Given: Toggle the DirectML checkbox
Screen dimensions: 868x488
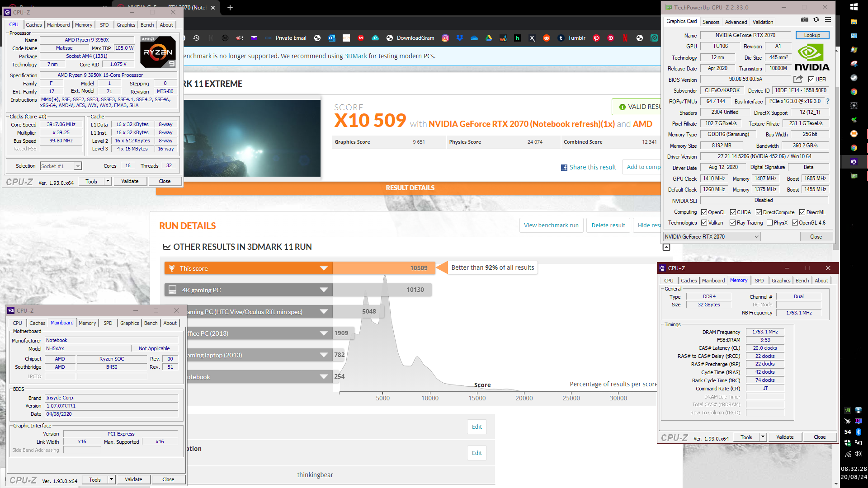Looking at the screenshot, I should (x=802, y=212).
